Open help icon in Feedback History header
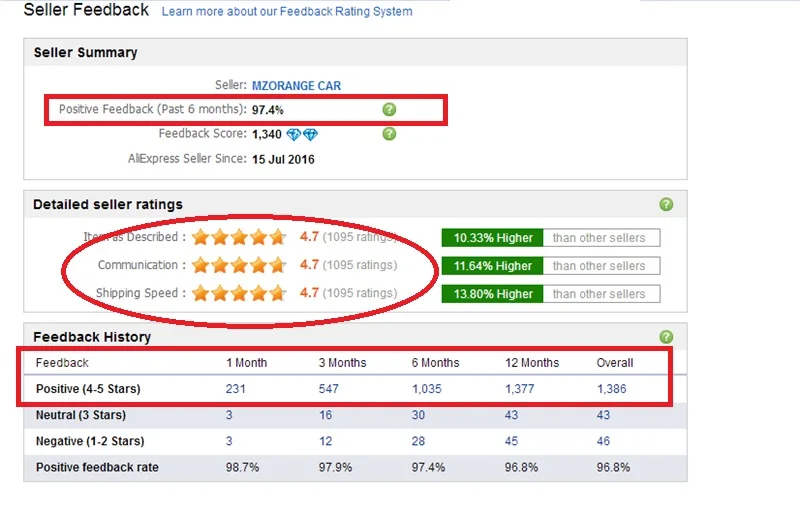 tap(666, 337)
